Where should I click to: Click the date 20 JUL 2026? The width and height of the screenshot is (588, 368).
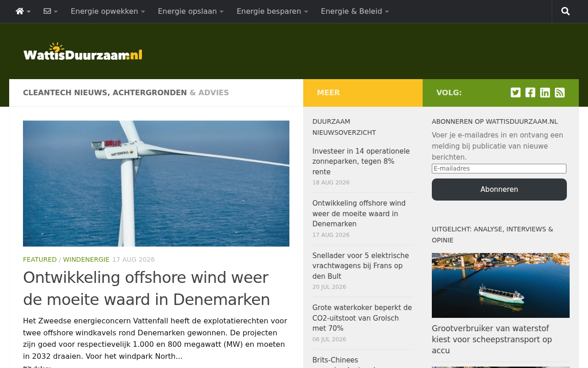point(329,287)
